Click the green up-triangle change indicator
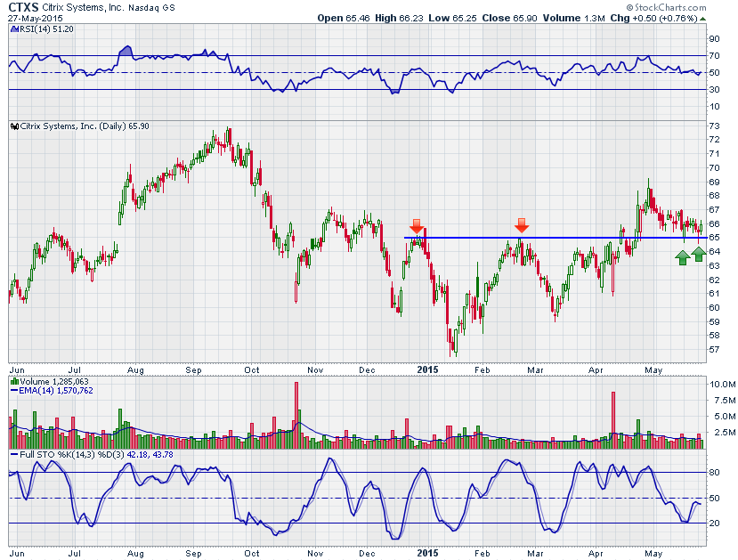 pos(702,19)
